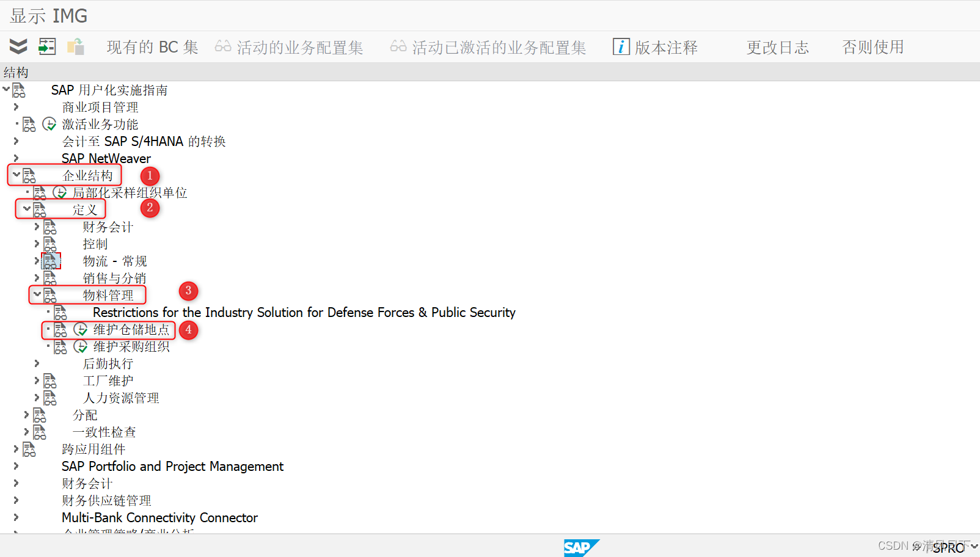Select the 财务供应链管理 tree item
Screen dimensions: 980x557
(x=106, y=501)
